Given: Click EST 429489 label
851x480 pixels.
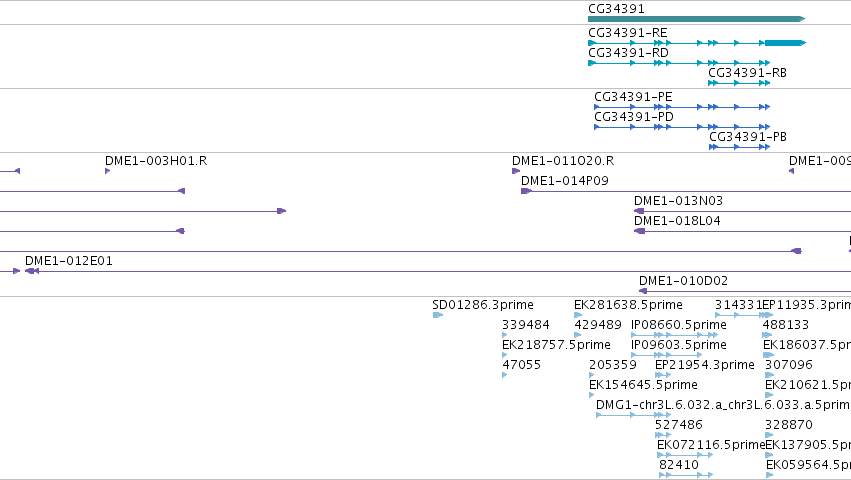Looking at the screenshot, I should point(598,325).
